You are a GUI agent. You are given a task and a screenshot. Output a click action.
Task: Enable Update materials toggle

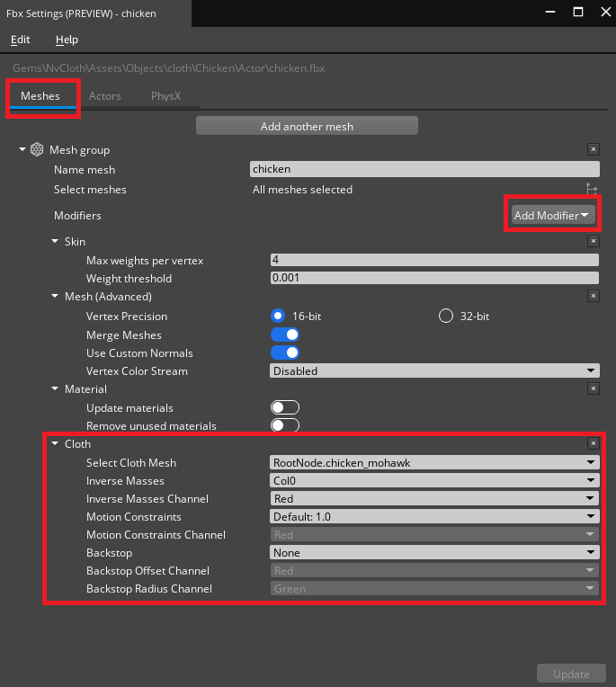click(285, 408)
